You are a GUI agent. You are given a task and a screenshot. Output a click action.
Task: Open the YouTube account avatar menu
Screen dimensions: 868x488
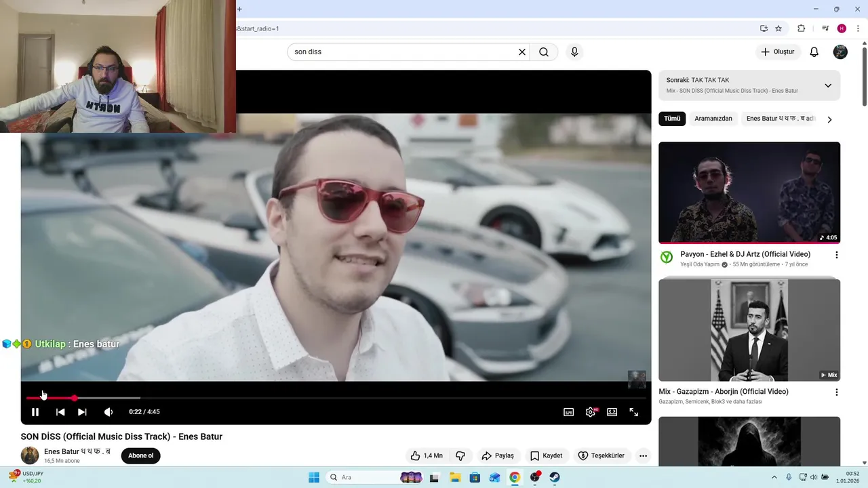(x=840, y=52)
